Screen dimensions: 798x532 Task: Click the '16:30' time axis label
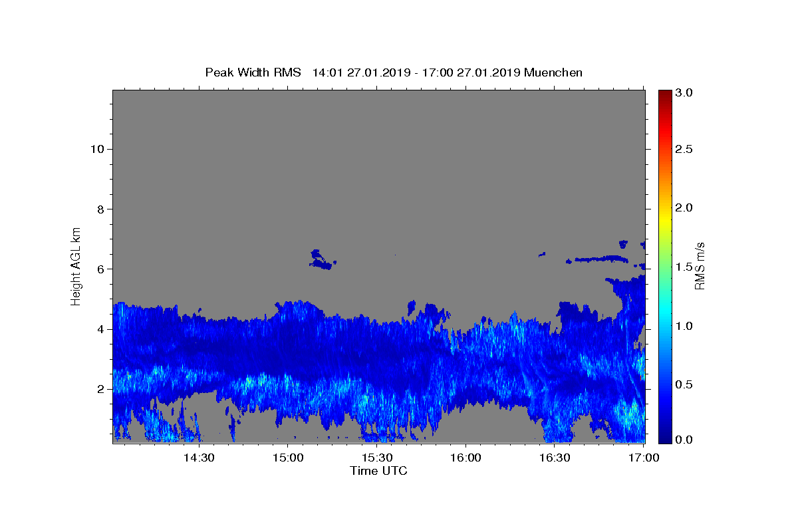click(555, 458)
